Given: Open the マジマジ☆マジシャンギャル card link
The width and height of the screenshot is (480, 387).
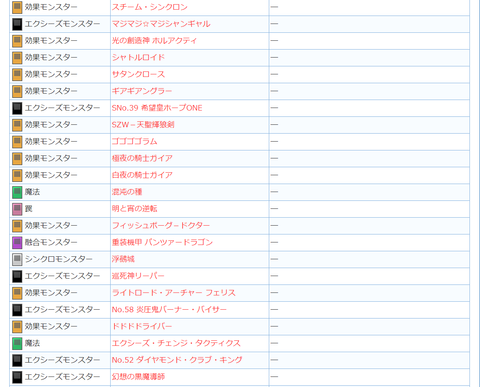Looking at the screenshot, I should [x=161, y=24].
